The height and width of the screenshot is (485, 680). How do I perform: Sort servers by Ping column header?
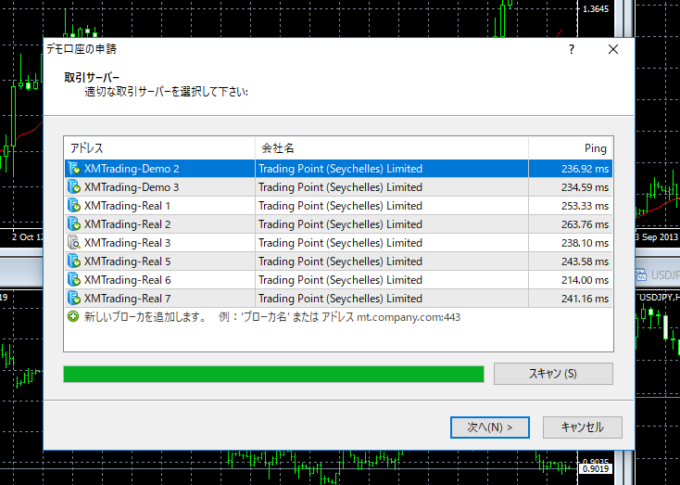[570, 148]
